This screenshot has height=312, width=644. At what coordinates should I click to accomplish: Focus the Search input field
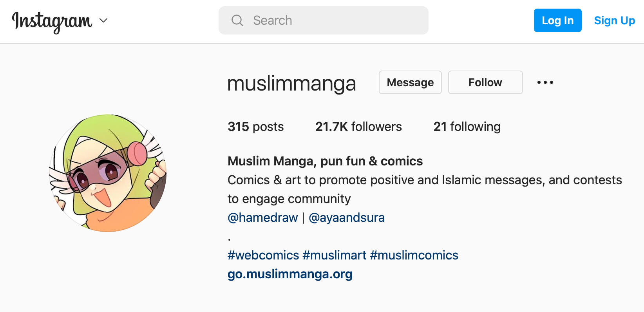point(324,20)
